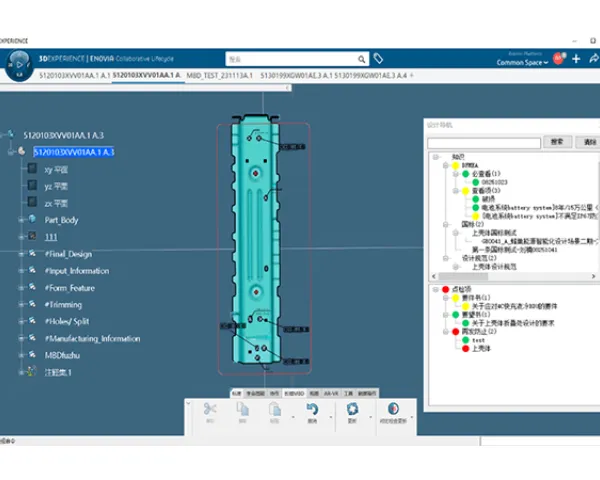Viewport: 600px width, 480px height.
Task: Switch to the first 5120103XVV01AA.1 A.1 tab
Action: (75, 75)
